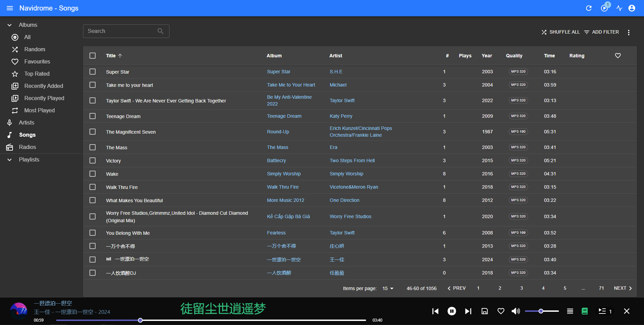Jump to page 71
644x325 pixels.
coord(601,288)
